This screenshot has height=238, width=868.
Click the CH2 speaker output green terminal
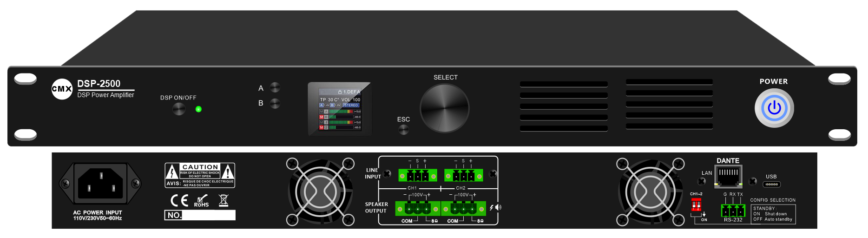[463, 209]
